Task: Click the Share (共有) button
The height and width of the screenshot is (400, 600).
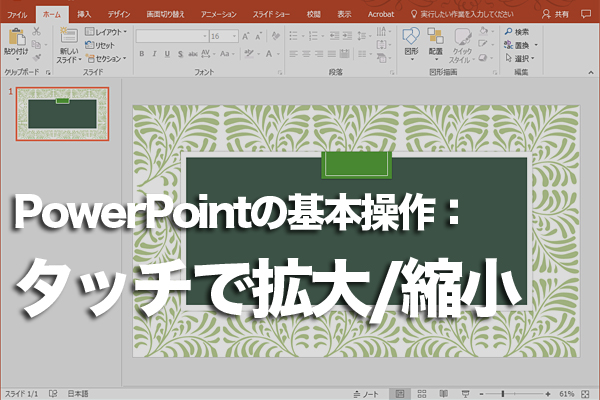Action: pos(555,15)
